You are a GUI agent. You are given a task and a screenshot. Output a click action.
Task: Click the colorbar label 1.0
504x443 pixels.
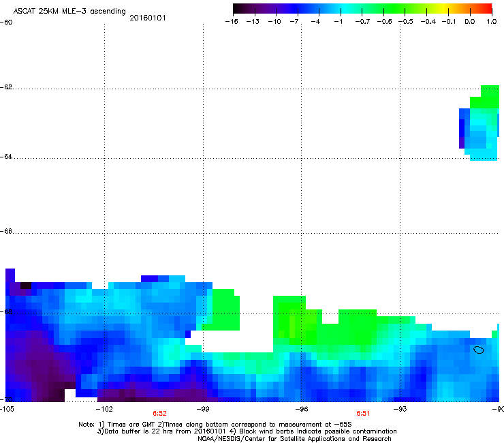(x=492, y=22)
